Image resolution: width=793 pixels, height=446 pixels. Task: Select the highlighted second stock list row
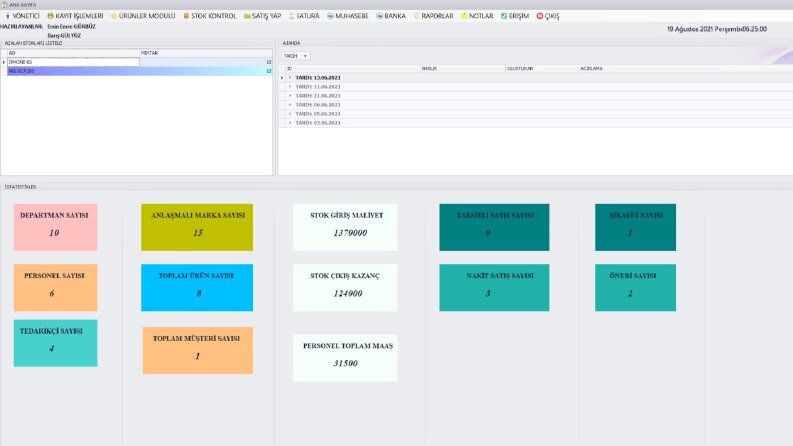click(x=140, y=71)
